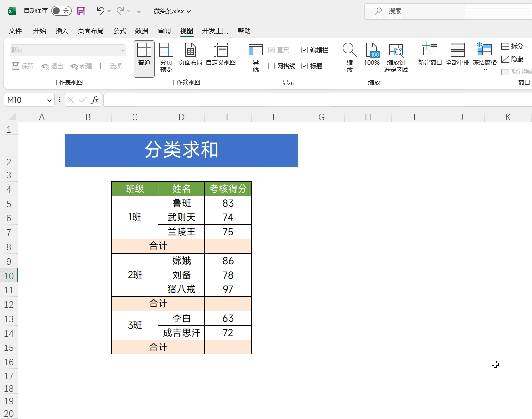Click the 退出 sheet view button
The width and height of the screenshot is (532, 419).
(52, 66)
